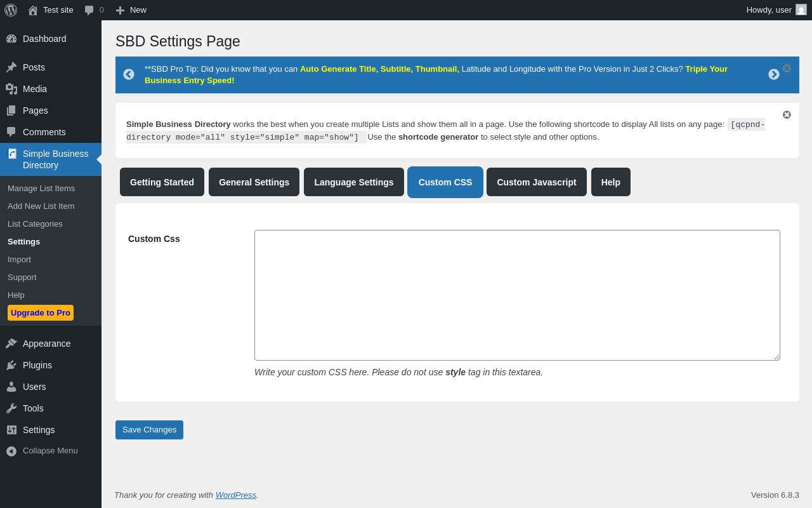Open the Pages menu label
The image size is (812, 508).
pos(36,110)
